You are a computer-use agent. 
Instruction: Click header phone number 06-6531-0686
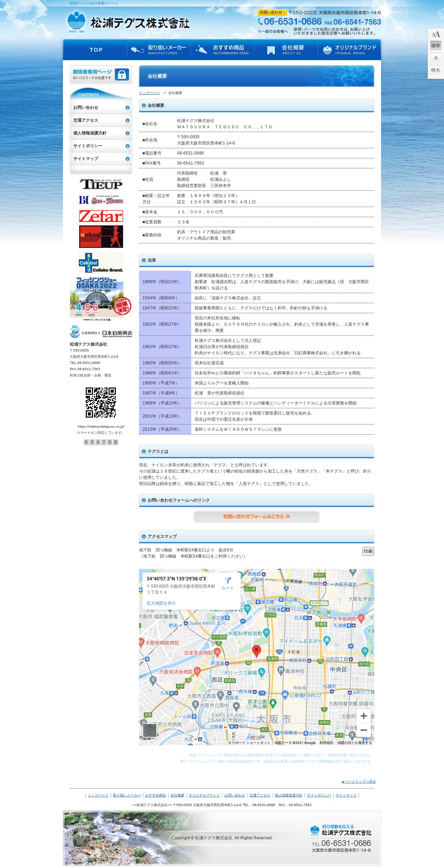290,22
